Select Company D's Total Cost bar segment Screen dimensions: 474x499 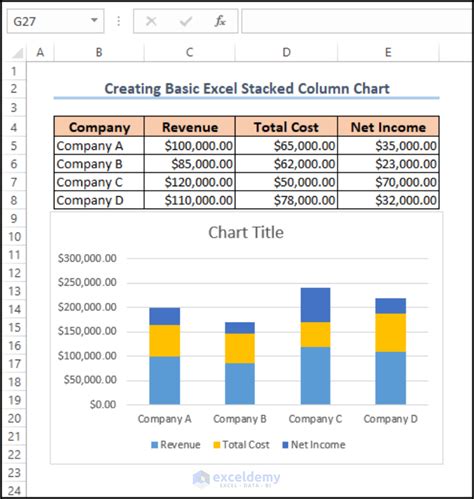pos(391,333)
